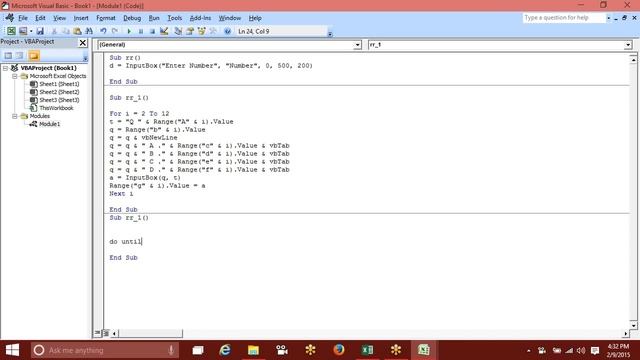Open the Insert object dropdown arrow

pyautogui.click(x=31, y=31)
